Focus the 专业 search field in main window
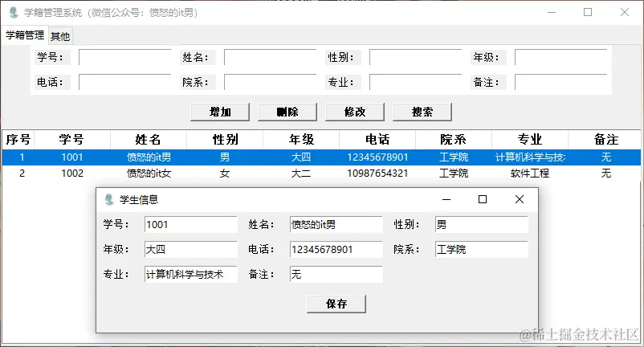The image size is (644, 347). 416,82
